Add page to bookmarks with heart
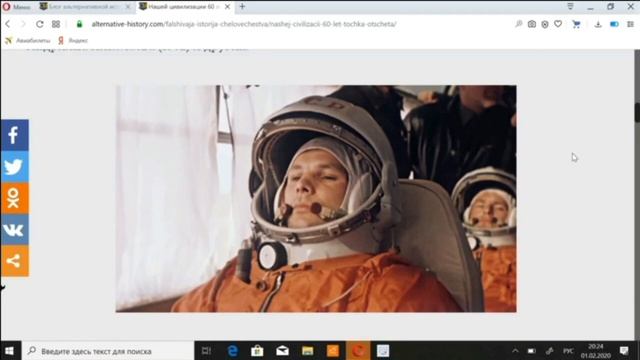The image size is (640, 360). [x=558, y=24]
